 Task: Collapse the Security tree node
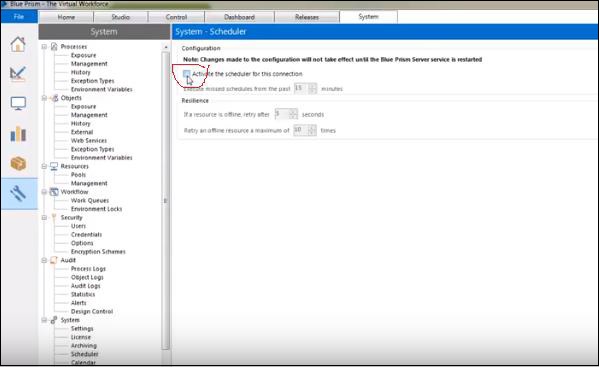(x=44, y=217)
